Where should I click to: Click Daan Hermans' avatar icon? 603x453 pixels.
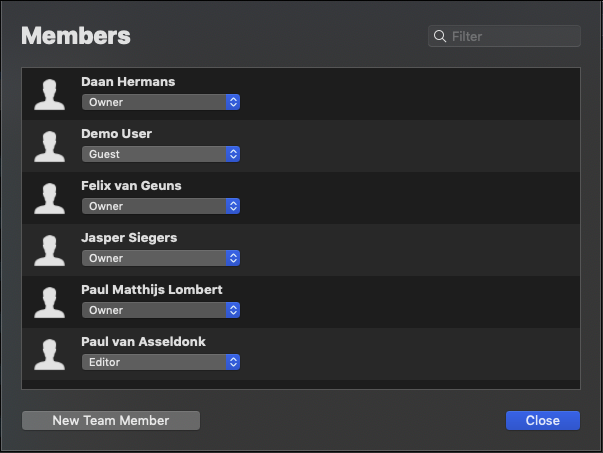click(50, 94)
